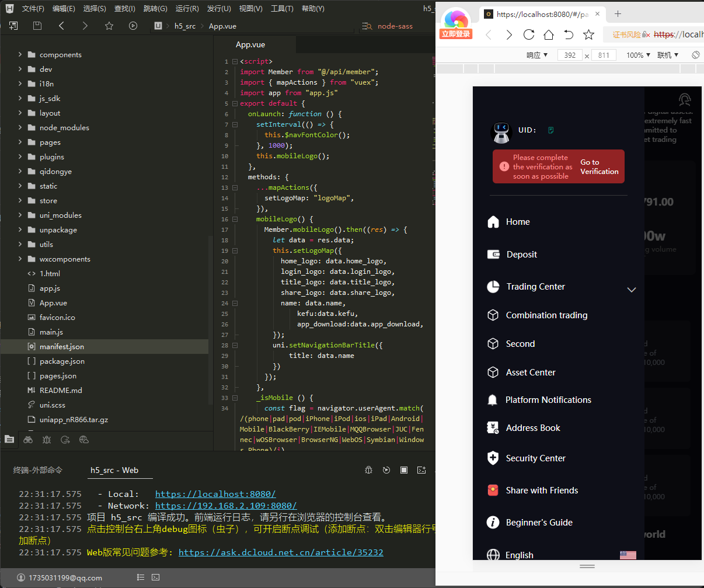This screenshot has width=704, height=588.
Task: Click the Go to Verification button
Action: [599, 167]
